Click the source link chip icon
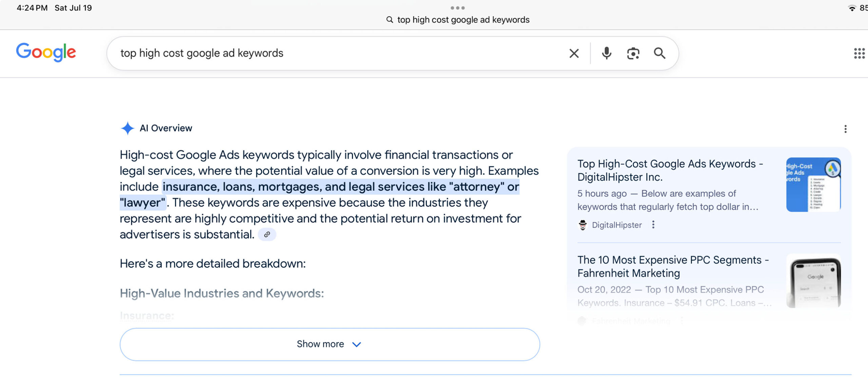The image size is (868, 384). [267, 234]
